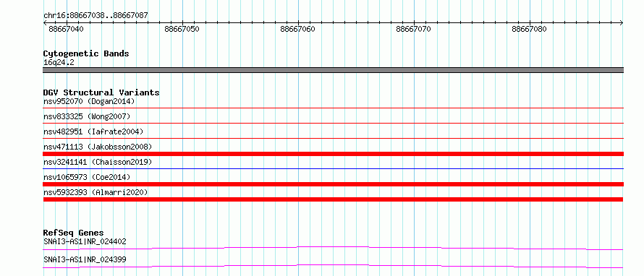The width and height of the screenshot is (644, 276).
Task: Click the magenta line of NR_024402 transcript
Action: [333, 248]
